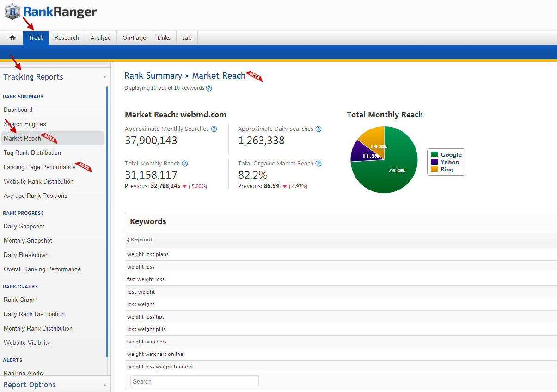This screenshot has height=392, width=557.
Task: Open the Website Visibility report
Action: [27, 343]
